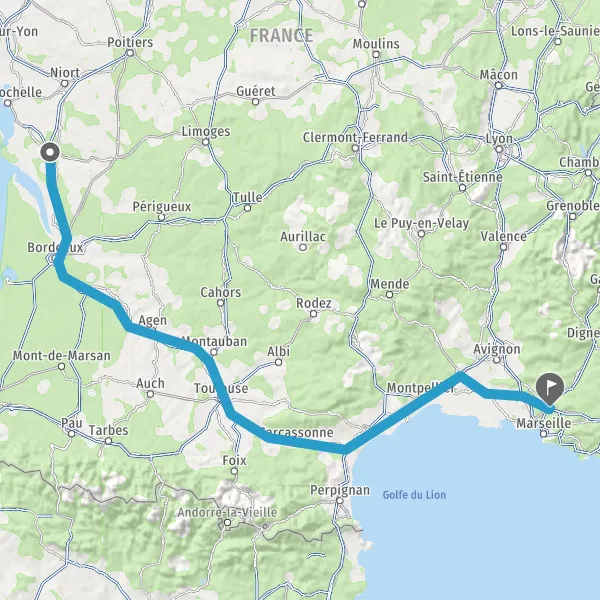The height and width of the screenshot is (600, 600).
Task: Click the destination flag marker
Action: click(x=550, y=389)
